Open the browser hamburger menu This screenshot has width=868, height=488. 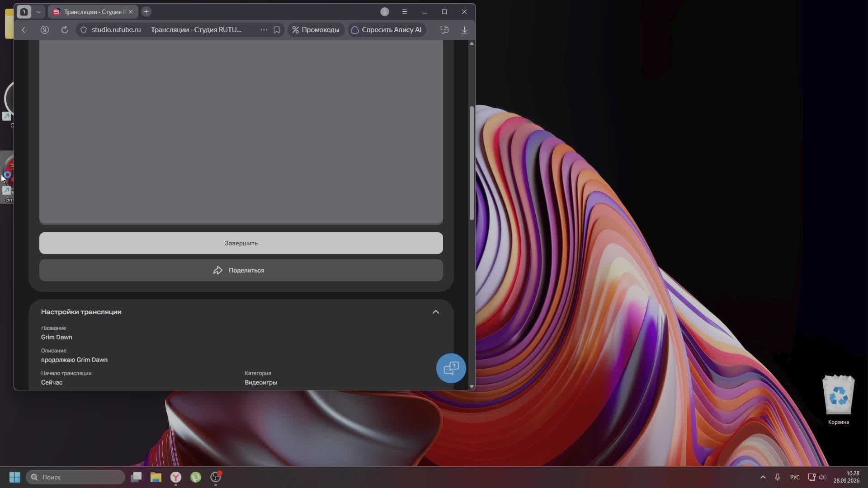tap(405, 12)
